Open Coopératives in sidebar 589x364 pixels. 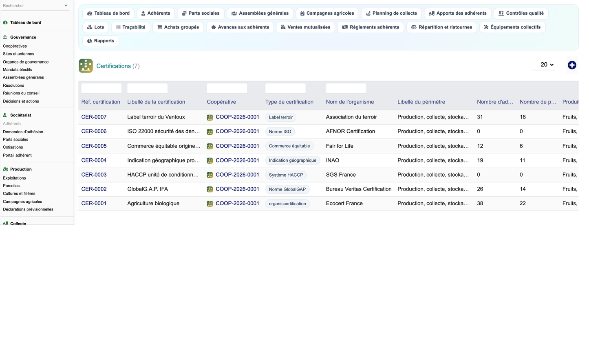click(15, 46)
